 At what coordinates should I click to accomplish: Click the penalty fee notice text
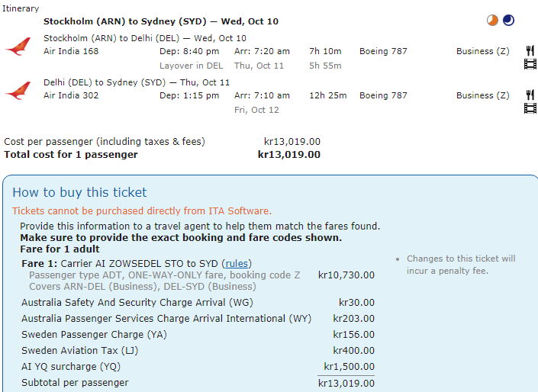click(x=460, y=265)
